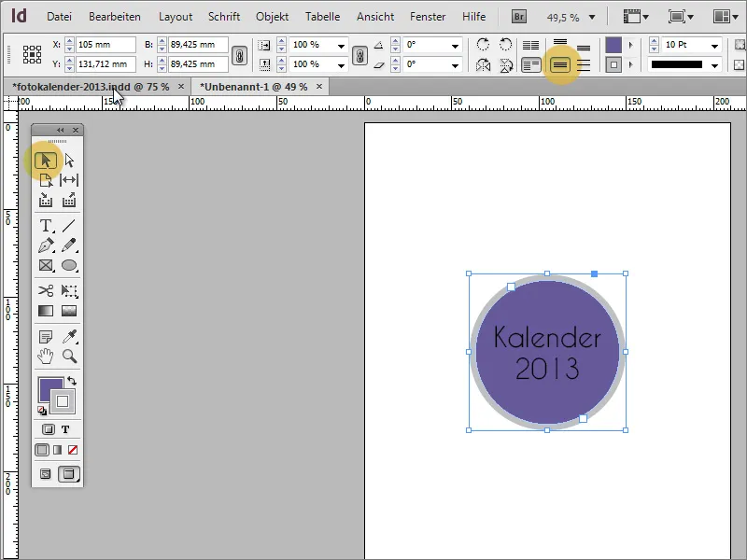747x560 pixels.
Task: Select the Free Transform tool
Action: [x=69, y=290]
